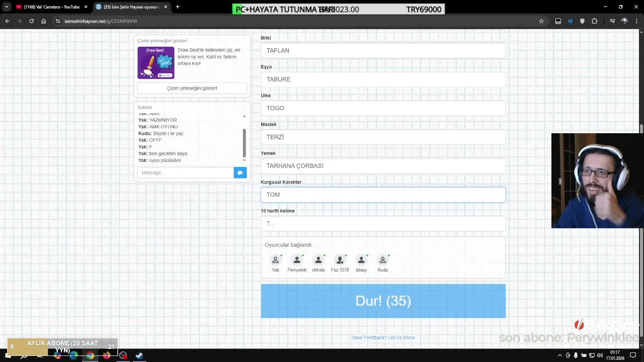Click the chat Message input box
This screenshot has height=362, width=644.
tap(185, 172)
